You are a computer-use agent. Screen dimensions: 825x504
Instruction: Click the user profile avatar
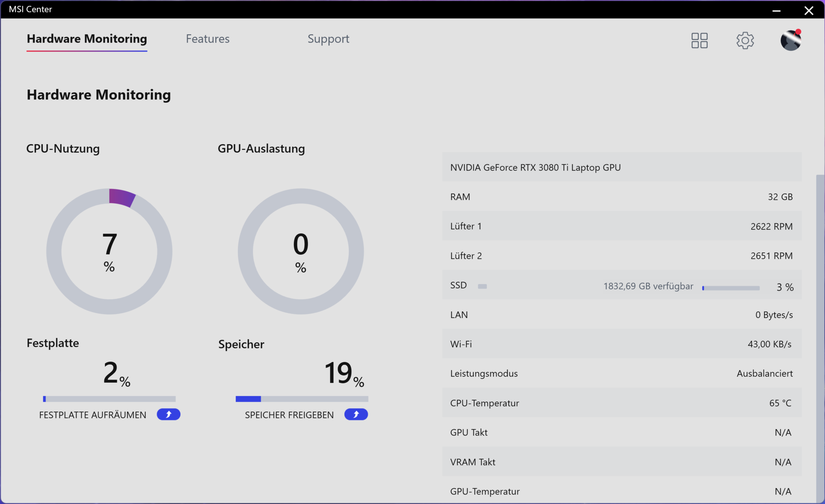pyautogui.click(x=790, y=40)
